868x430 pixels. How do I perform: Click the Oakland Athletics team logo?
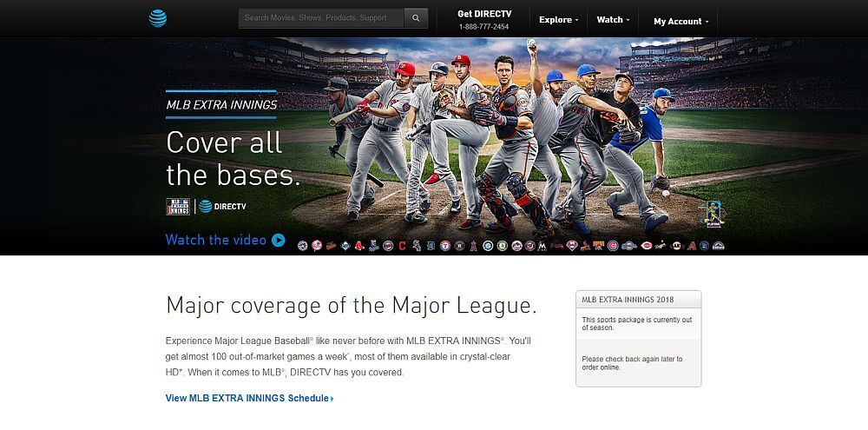coord(502,246)
